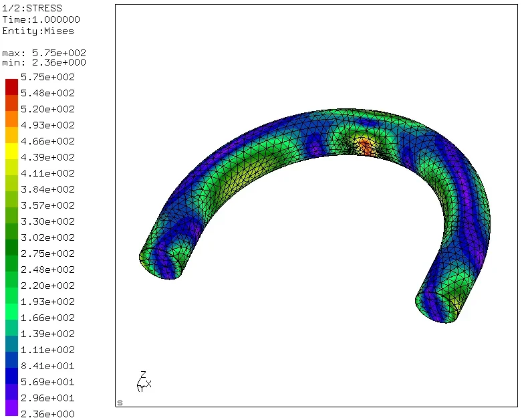The image size is (524, 420).
Task: Select the 'Time:1.000000' label
Action: pyautogui.click(x=41, y=19)
